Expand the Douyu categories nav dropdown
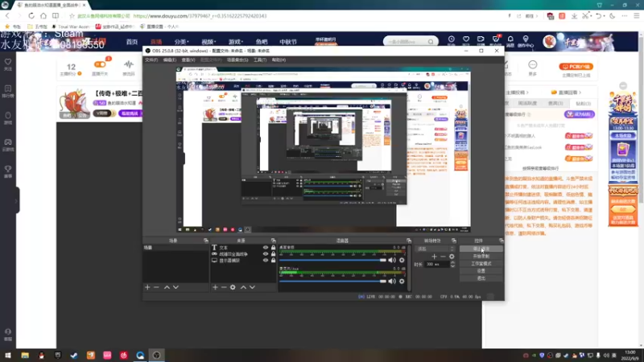644x362 pixels. 181,42
